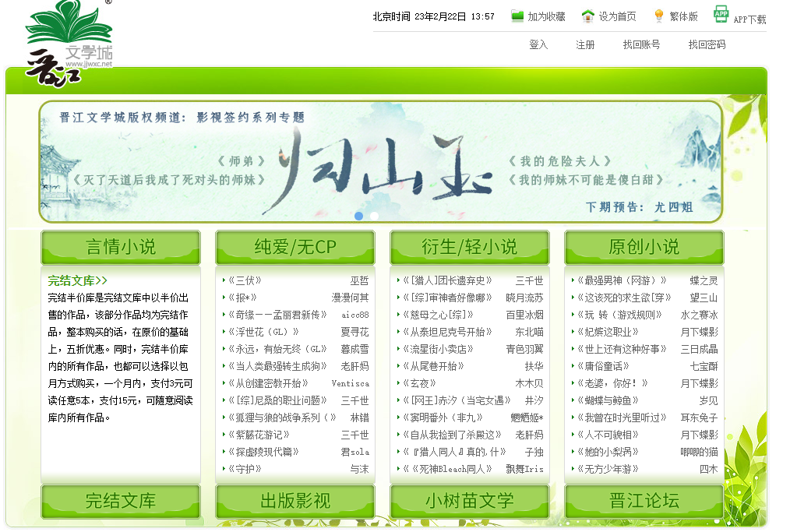Open novel 《探虚陵现代篇》
The height and width of the screenshot is (532, 790).
tap(263, 452)
